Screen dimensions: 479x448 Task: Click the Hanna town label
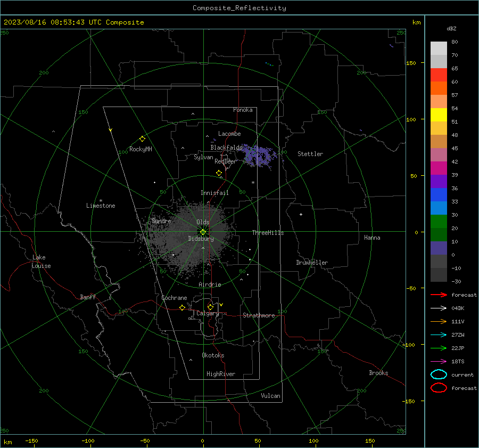coord(372,238)
